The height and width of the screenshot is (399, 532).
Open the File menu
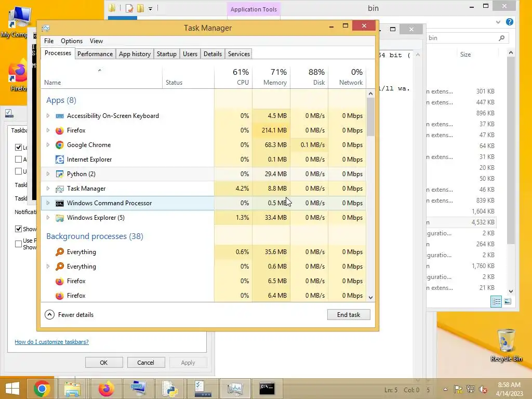click(49, 41)
